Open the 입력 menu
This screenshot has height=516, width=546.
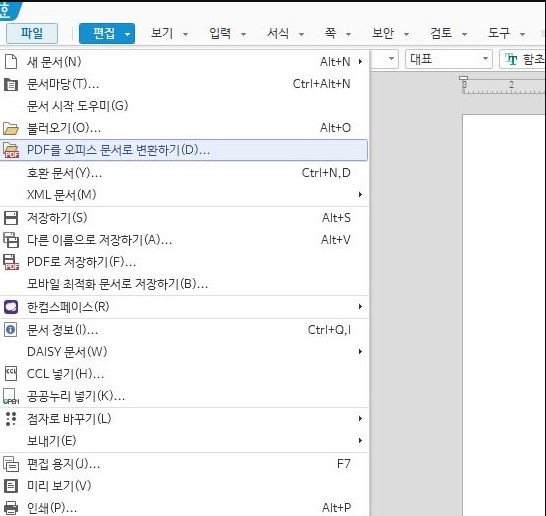point(220,33)
